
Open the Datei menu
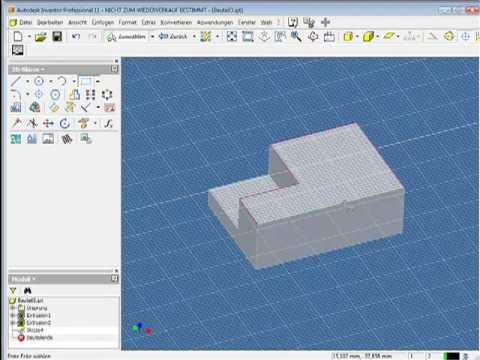click(x=26, y=22)
